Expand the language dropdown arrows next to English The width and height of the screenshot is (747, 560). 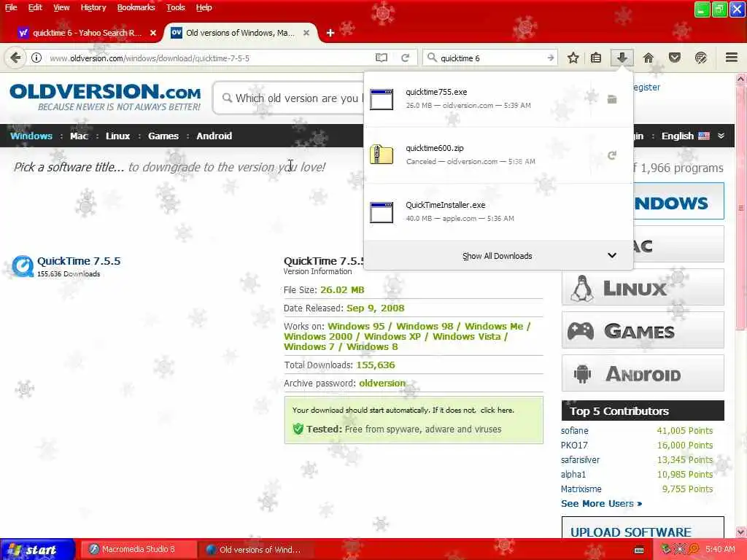[721, 136]
